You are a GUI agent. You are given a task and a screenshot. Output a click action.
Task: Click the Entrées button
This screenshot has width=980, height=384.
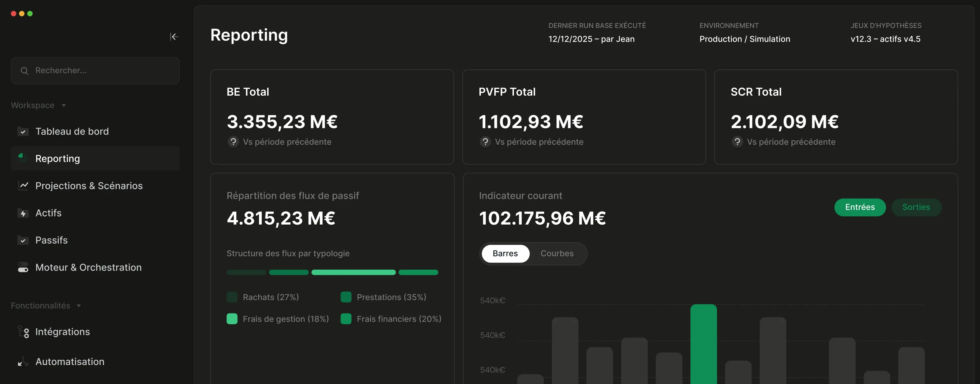coord(860,207)
